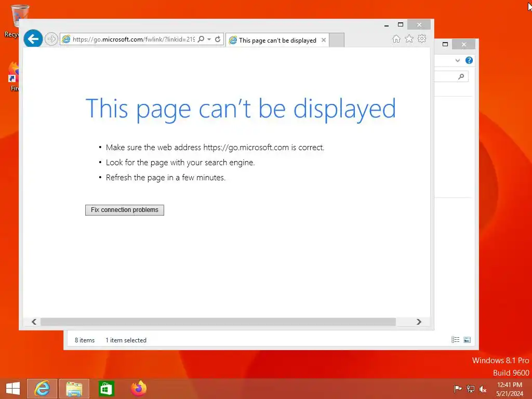Go back with Internet Explorer's back arrow
This screenshot has height=399, width=532.
(33, 38)
